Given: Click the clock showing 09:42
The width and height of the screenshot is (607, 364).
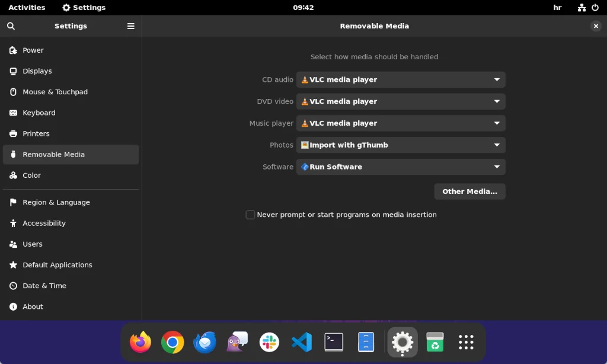Looking at the screenshot, I should 303,7.
